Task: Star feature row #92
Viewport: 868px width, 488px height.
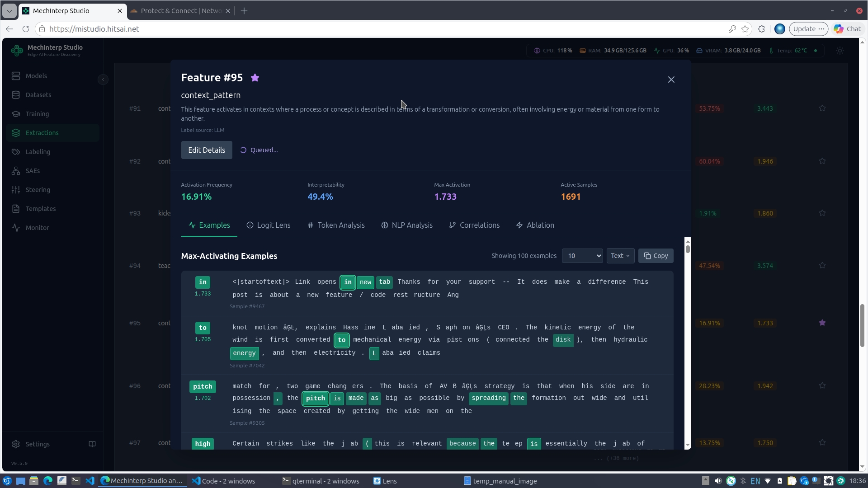Action: point(822,161)
